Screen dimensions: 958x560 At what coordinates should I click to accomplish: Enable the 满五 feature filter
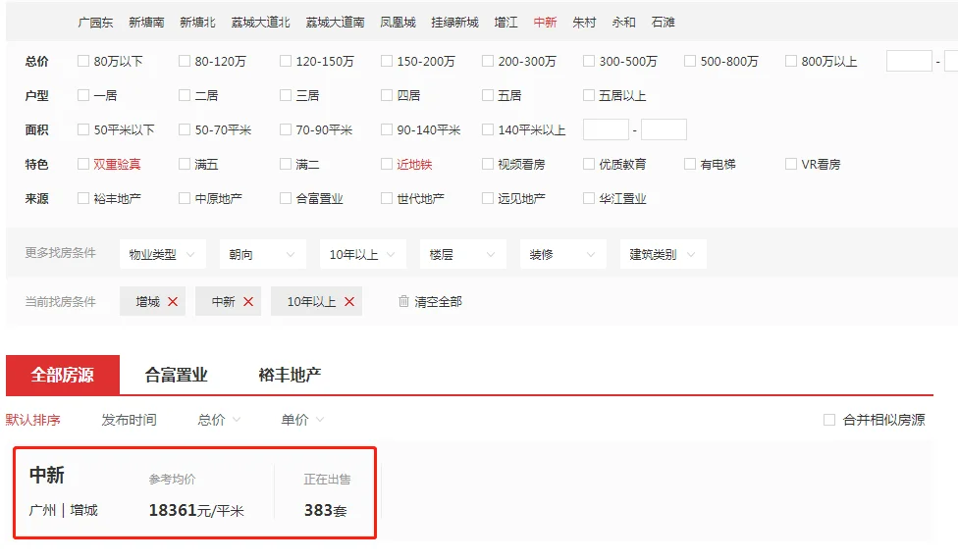[x=185, y=164]
